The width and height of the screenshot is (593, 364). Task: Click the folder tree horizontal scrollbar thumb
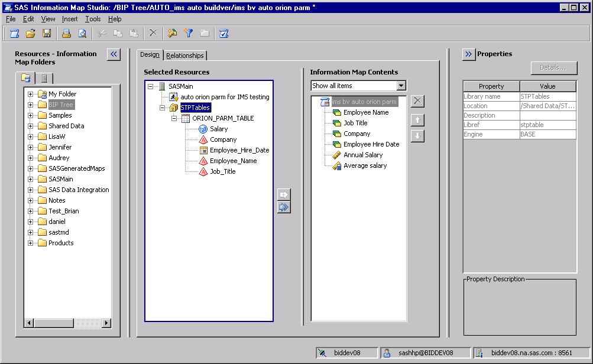click(x=54, y=323)
